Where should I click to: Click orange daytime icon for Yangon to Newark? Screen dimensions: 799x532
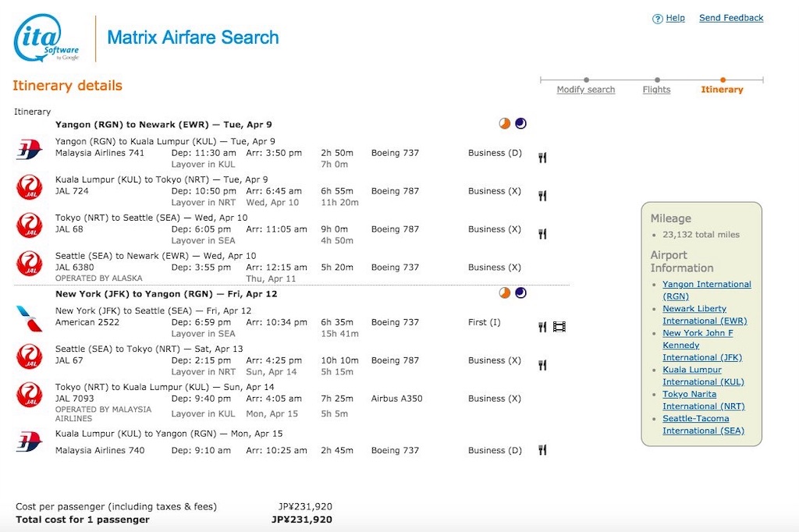pos(505,123)
